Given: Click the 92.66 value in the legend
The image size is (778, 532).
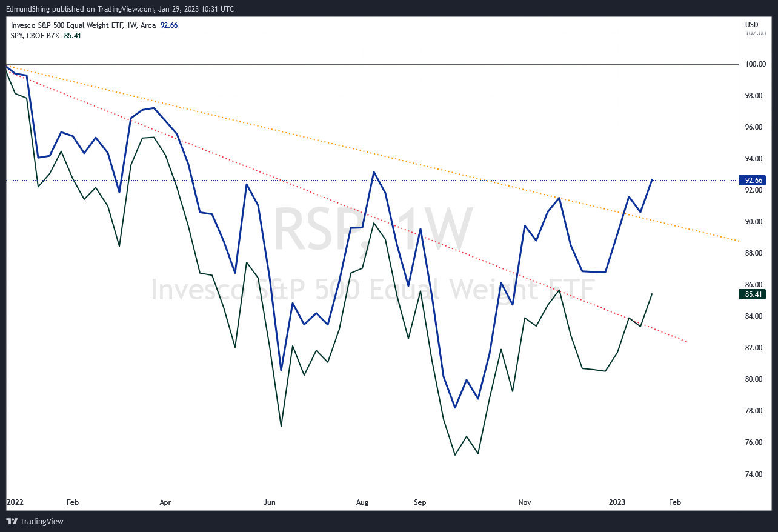Looking at the screenshot, I should pos(168,25).
